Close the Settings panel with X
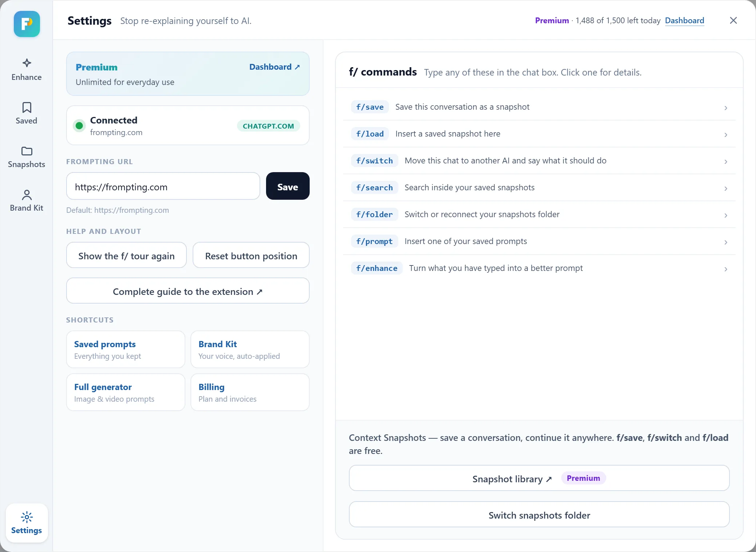This screenshot has height=552, width=756. tap(733, 20)
